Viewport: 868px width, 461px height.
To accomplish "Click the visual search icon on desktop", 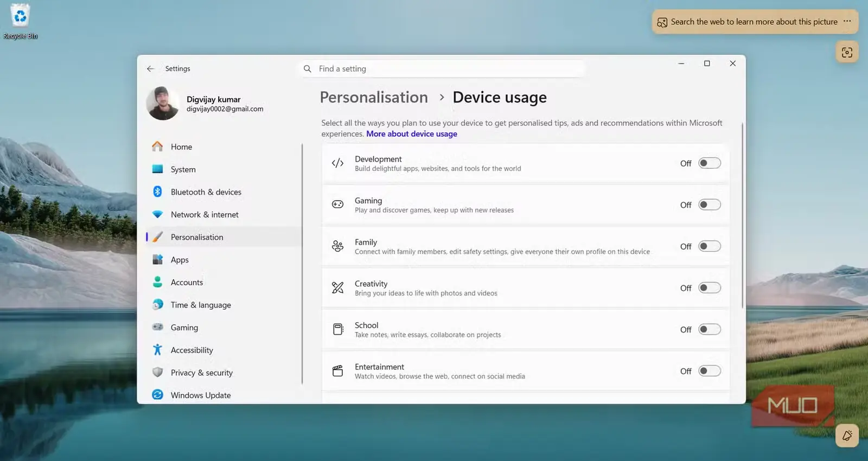I will coord(847,53).
